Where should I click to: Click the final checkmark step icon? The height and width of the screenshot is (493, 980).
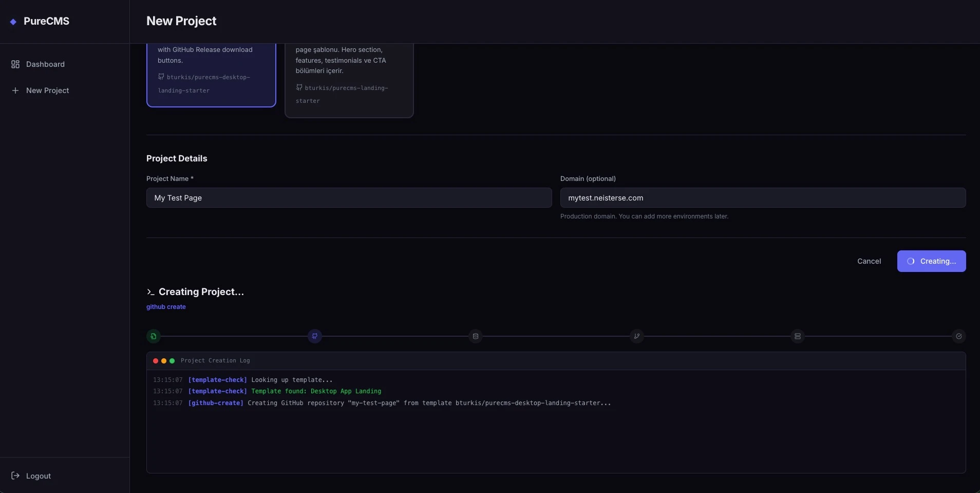pos(959,336)
